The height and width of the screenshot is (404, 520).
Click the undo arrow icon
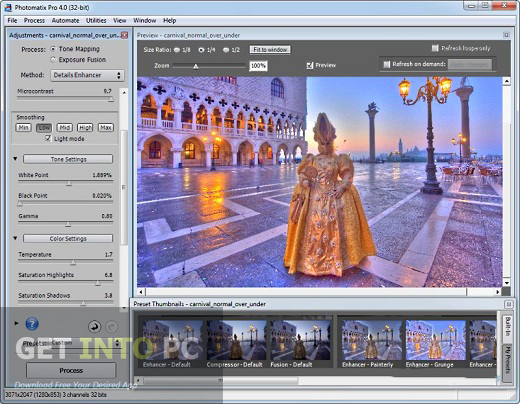(x=95, y=326)
